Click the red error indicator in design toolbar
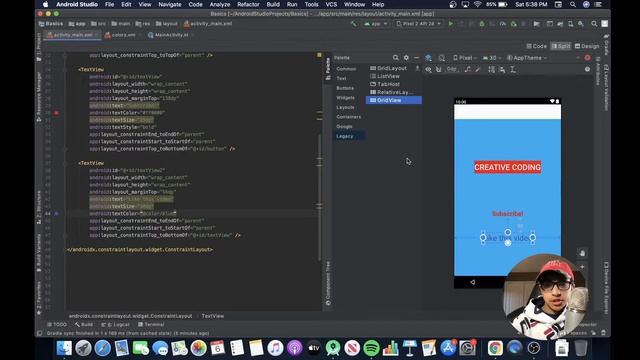This screenshot has height=360, width=640. 587,58
